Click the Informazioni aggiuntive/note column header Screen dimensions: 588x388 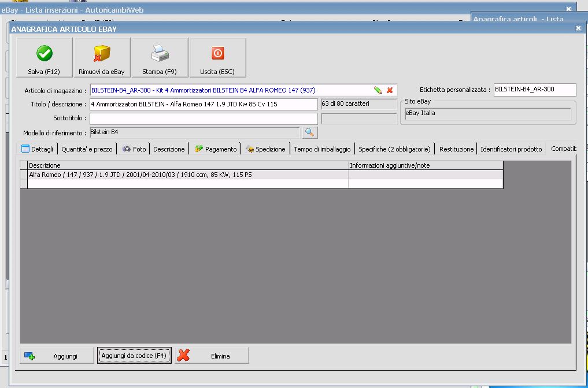click(426, 165)
